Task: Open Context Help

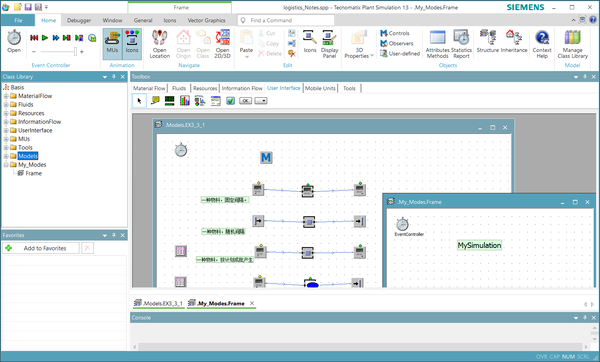Action: tap(542, 44)
